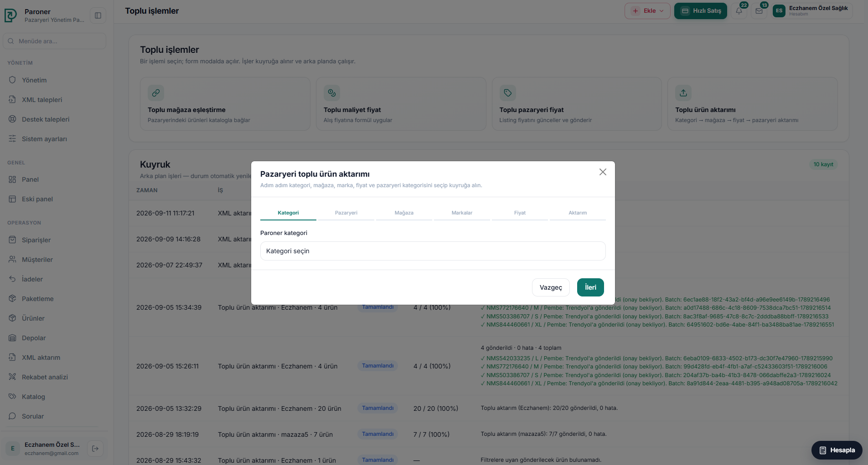Collapse the sidebar with the panel icon
Screen dimensions: 868x465
tap(98, 15)
